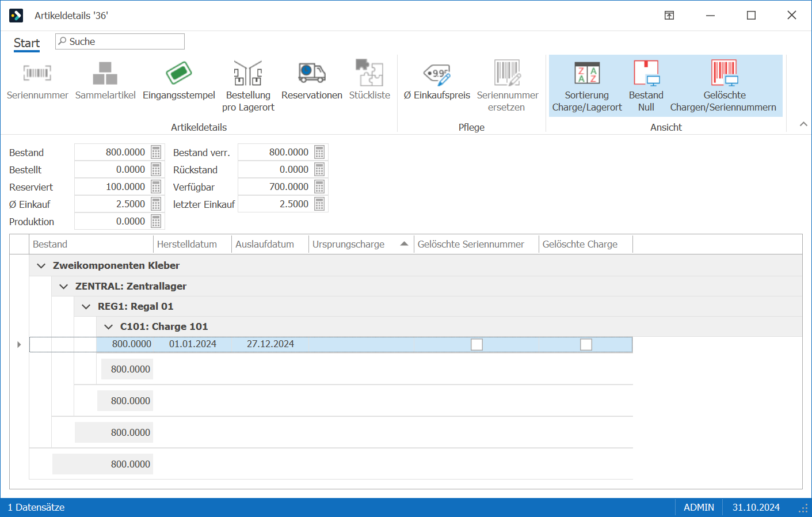Select the 27.12.2024 Auslaufdatum cell
The image size is (812, 517).
coord(270,344)
